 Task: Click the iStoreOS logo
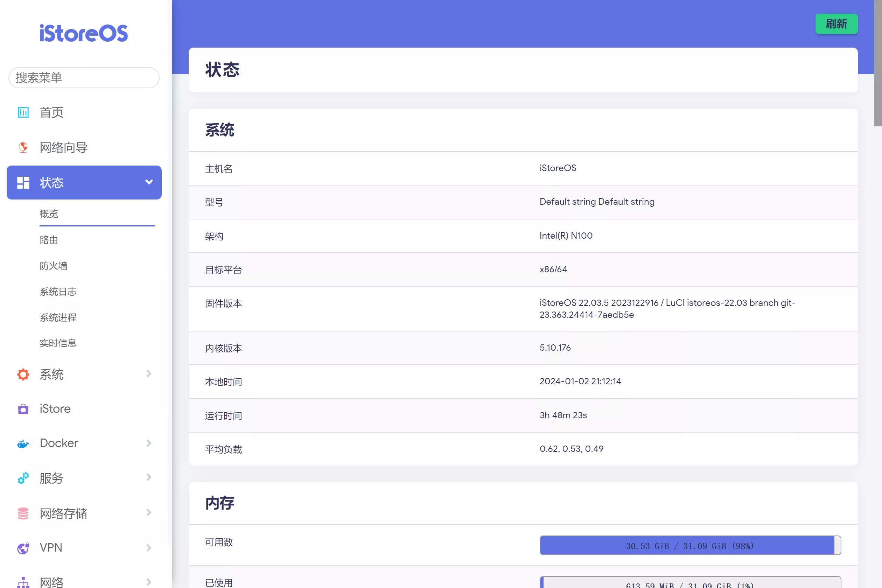84,33
